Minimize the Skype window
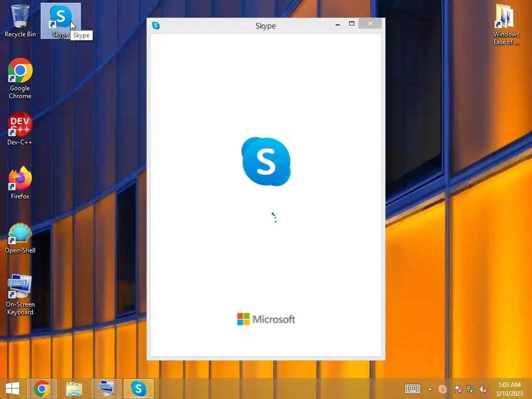Viewport: 532px width, 399px height. pos(338,24)
